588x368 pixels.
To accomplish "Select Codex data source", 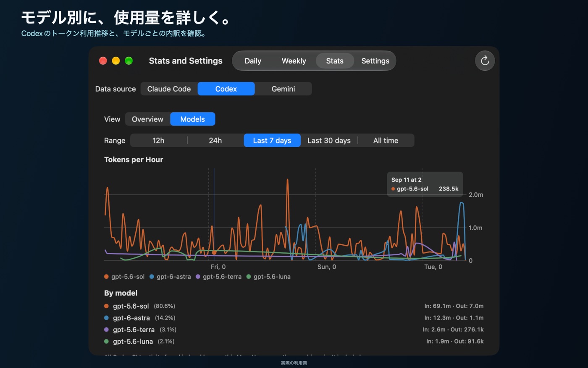I will (226, 89).
